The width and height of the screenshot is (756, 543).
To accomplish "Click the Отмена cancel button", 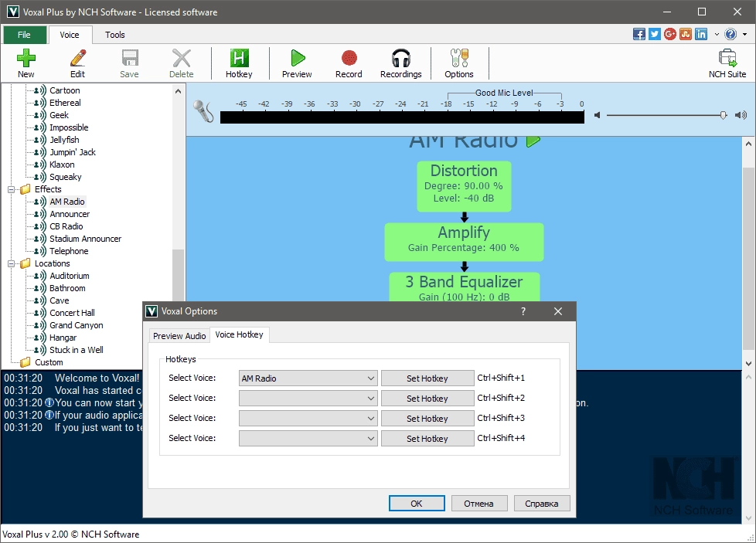I will (x=478, y=503).
